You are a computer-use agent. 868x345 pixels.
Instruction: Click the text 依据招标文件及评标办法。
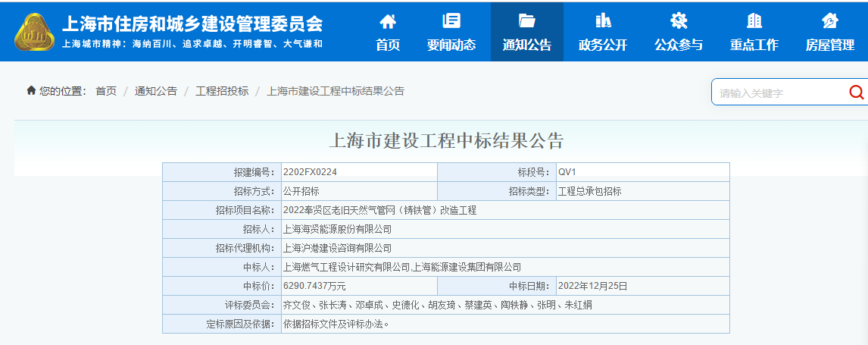click(x=336, y=324)
